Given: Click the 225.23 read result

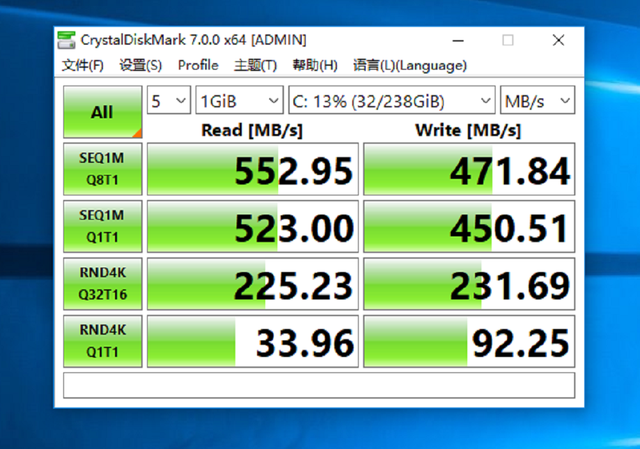Looking at the screenshot, I should click(253, 284).
